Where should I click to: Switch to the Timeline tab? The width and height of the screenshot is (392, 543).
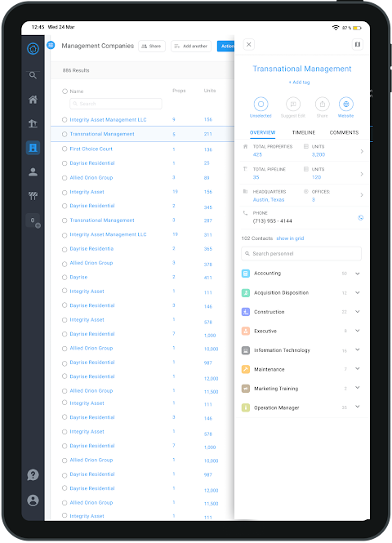tap(304, 132)
